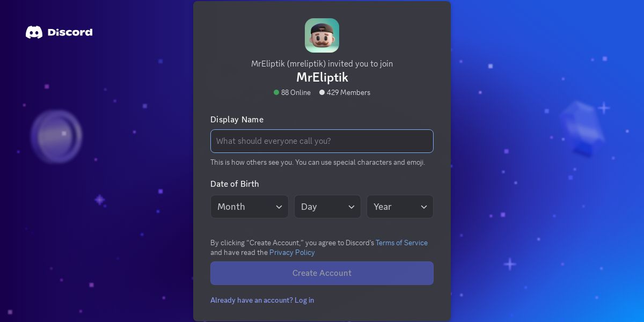Click the Discord wordmark text

(x=70, y=32)
